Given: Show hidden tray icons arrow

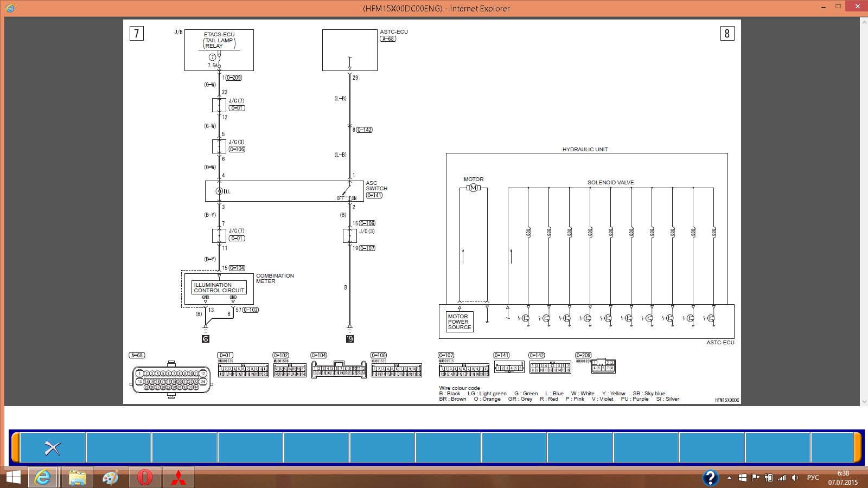Looking at the screenshot, I should [729, 478].
